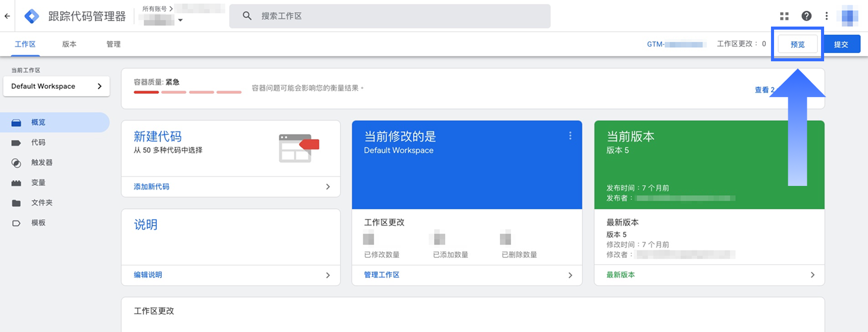Switch to the 管理 tab
868x332 pixels.
(113, 44)
